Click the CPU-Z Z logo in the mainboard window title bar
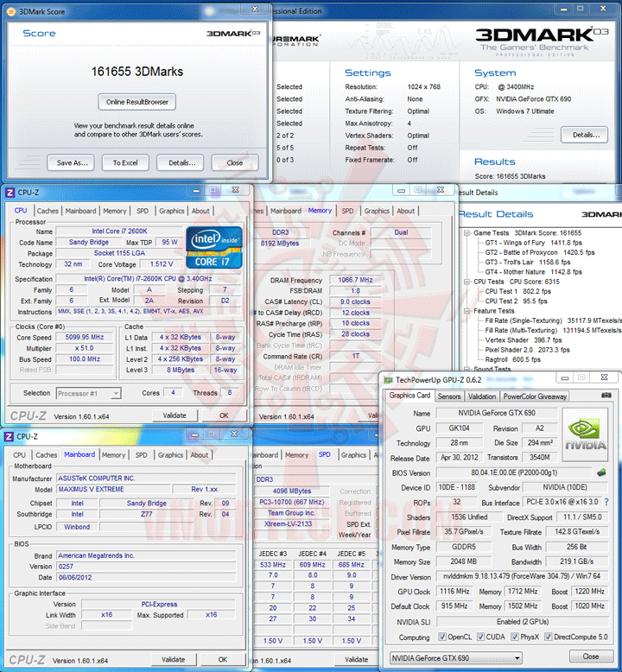This screenshot has height=672, width=622. click(x=9, y=436)
